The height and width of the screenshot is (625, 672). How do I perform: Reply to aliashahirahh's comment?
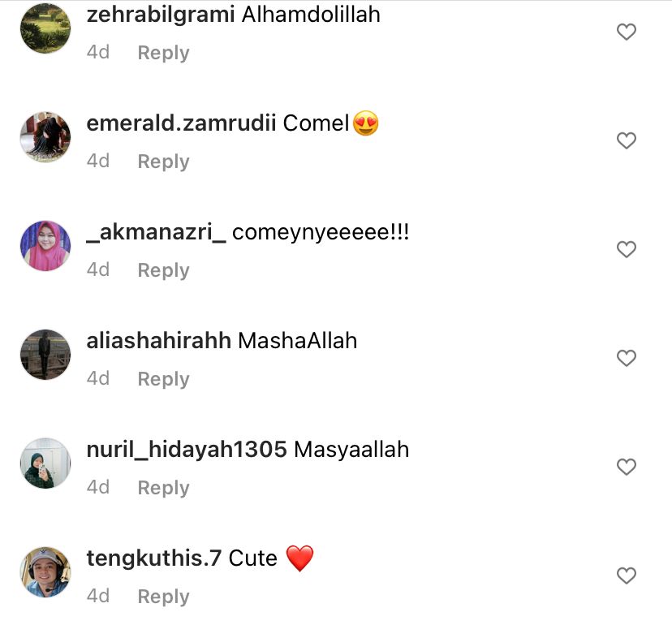(163, 379)
